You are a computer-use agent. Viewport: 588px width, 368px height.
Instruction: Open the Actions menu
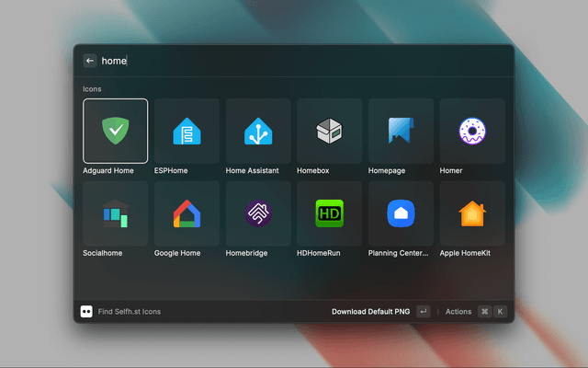pyautogui.click(x=458, y=312)
